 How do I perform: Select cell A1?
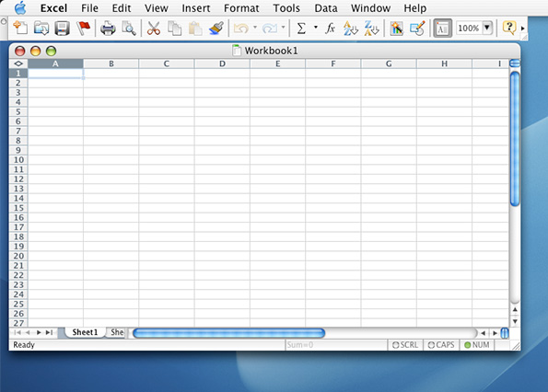(x=55, y=74)
